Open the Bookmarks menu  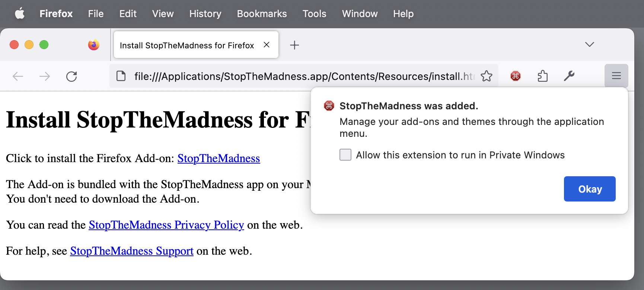pos(262,14)
